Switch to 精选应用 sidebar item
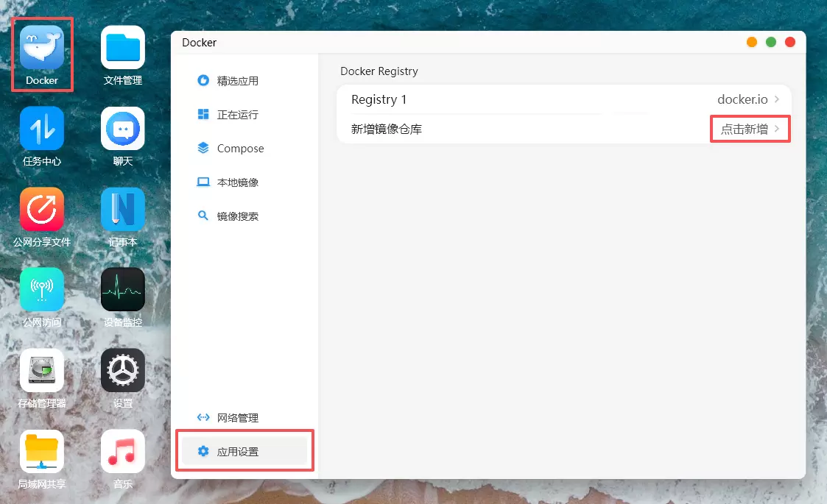Viewport: 827px width, 504px height. tap(237, 81)
